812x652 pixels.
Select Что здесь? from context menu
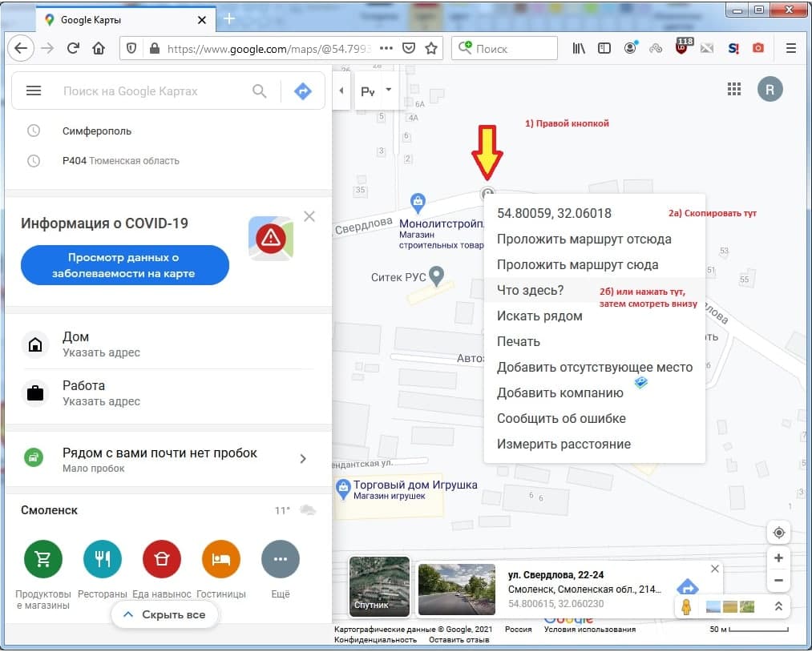(x=595, y=290)
